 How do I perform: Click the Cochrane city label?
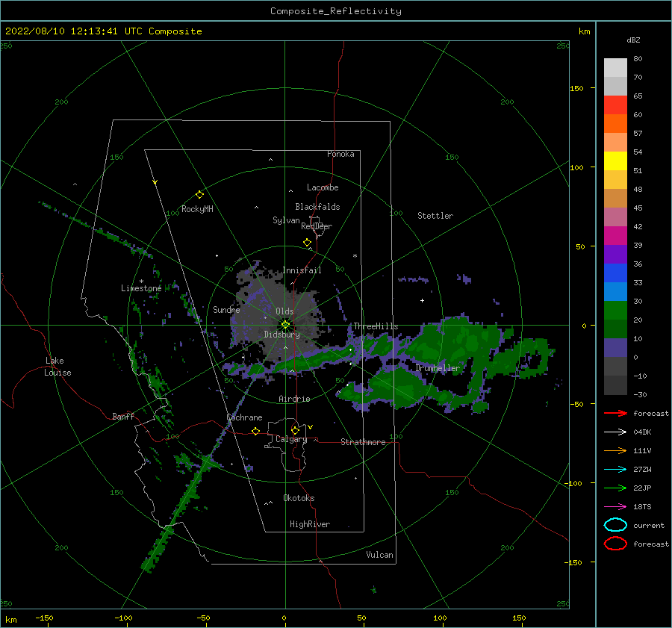[244, 417]
